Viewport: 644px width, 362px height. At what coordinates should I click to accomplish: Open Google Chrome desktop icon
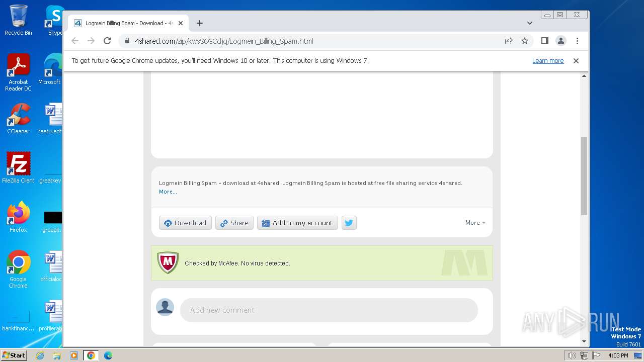point(18,270)
